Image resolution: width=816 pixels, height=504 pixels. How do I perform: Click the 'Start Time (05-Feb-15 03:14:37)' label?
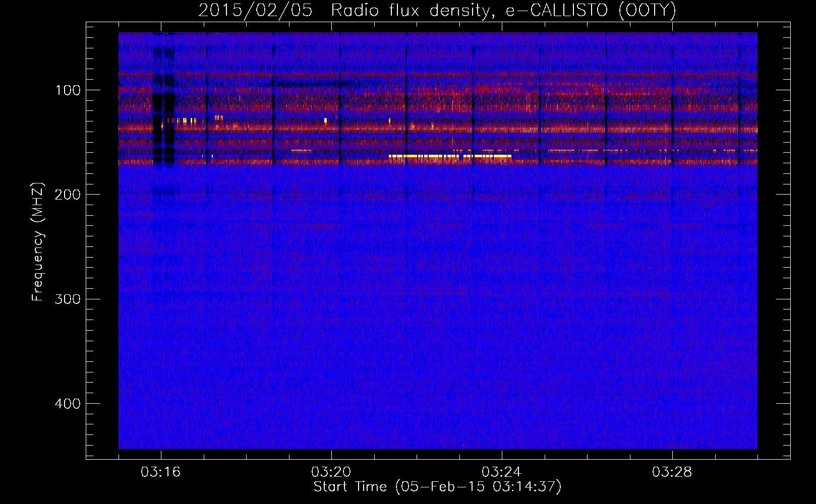[437, 487]
